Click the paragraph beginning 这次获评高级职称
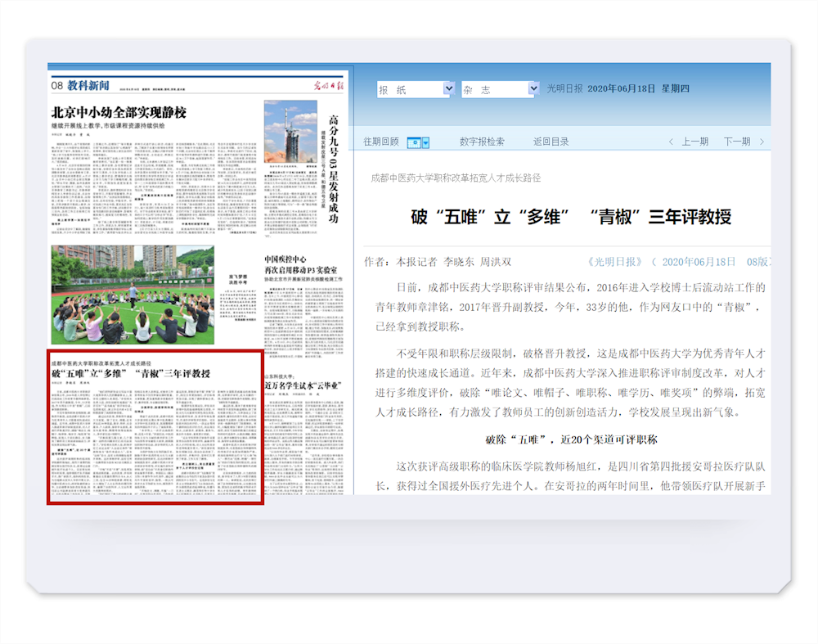This screenshot has height=644, width=818. 570,476
